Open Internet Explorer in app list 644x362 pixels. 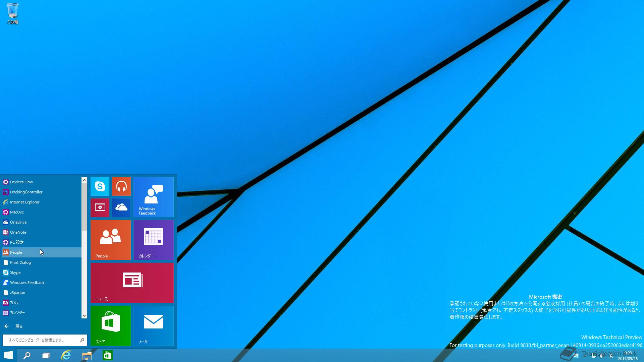click(42, 202)
